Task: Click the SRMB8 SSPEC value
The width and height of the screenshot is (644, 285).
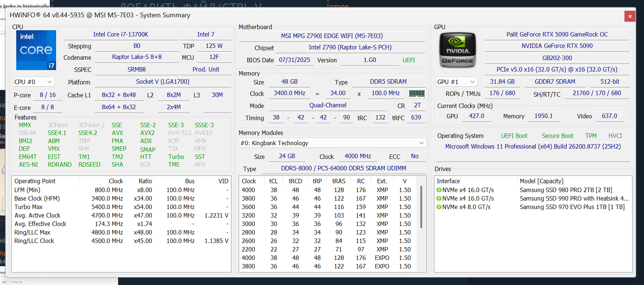Action: tap(137, 70)
